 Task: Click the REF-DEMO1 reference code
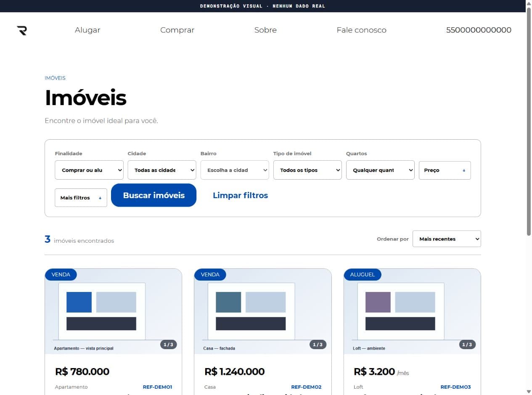coord(157,387)
